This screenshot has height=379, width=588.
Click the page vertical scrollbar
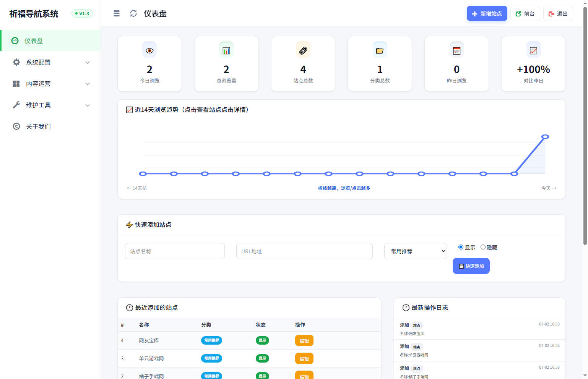585,126
